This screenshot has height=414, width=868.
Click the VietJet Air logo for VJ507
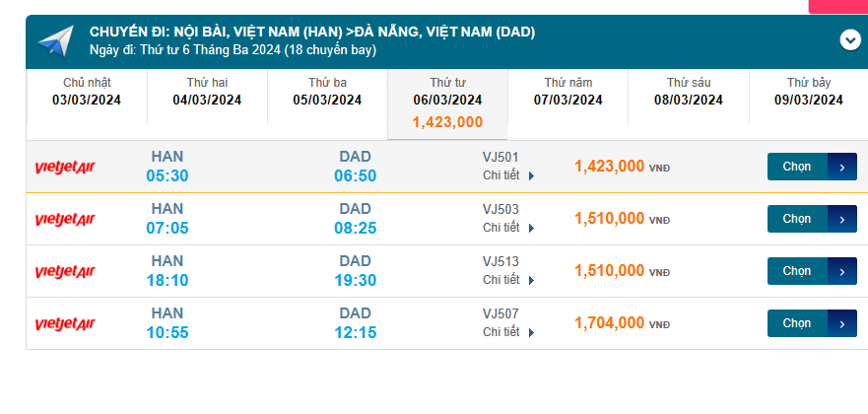pos(65,323)
